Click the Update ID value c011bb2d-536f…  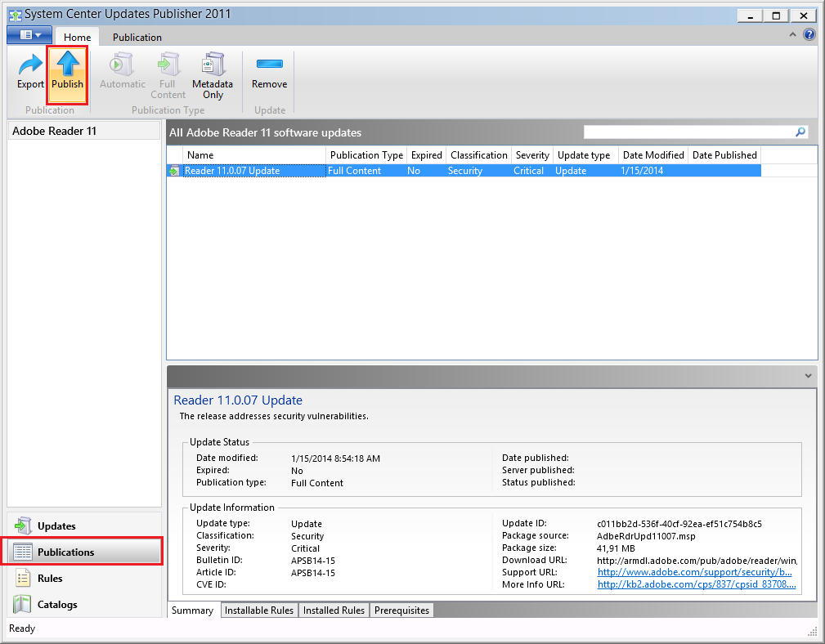(679, 524)
